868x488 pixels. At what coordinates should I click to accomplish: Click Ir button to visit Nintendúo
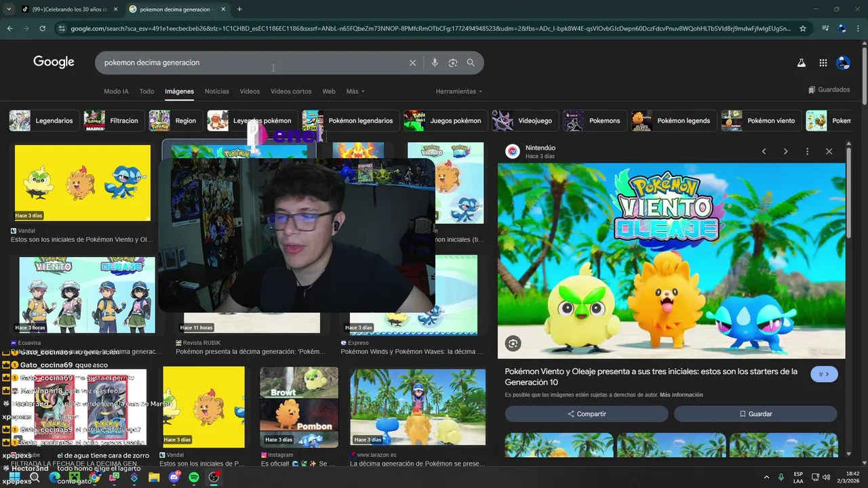824,374
